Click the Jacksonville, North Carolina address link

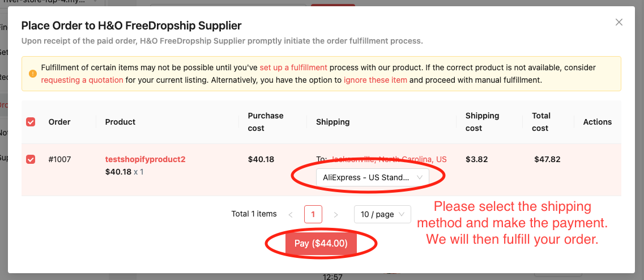point(389,159)
